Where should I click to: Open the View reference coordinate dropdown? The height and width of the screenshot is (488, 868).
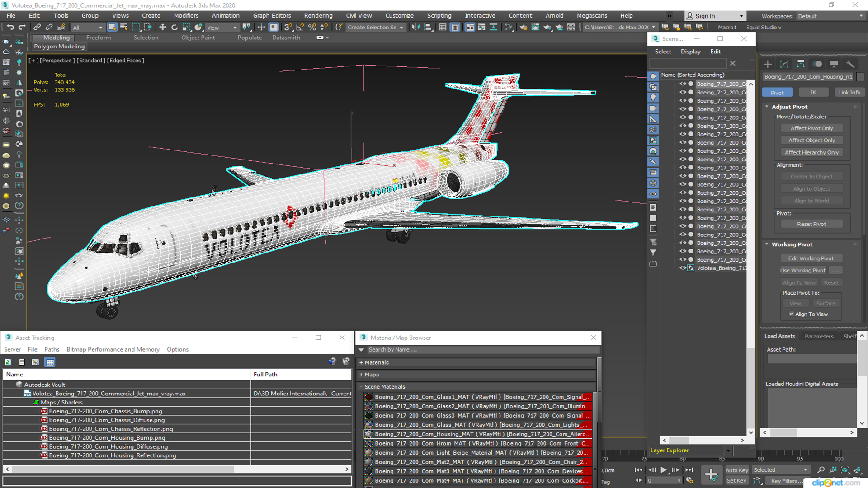[x=222, y=28]
